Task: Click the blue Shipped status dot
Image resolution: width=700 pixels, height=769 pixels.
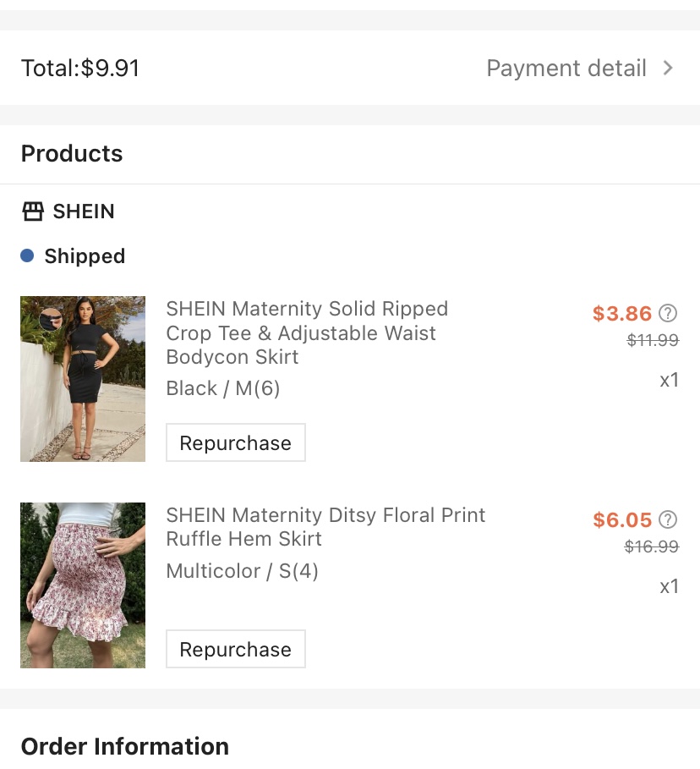Action: (27, 255)
